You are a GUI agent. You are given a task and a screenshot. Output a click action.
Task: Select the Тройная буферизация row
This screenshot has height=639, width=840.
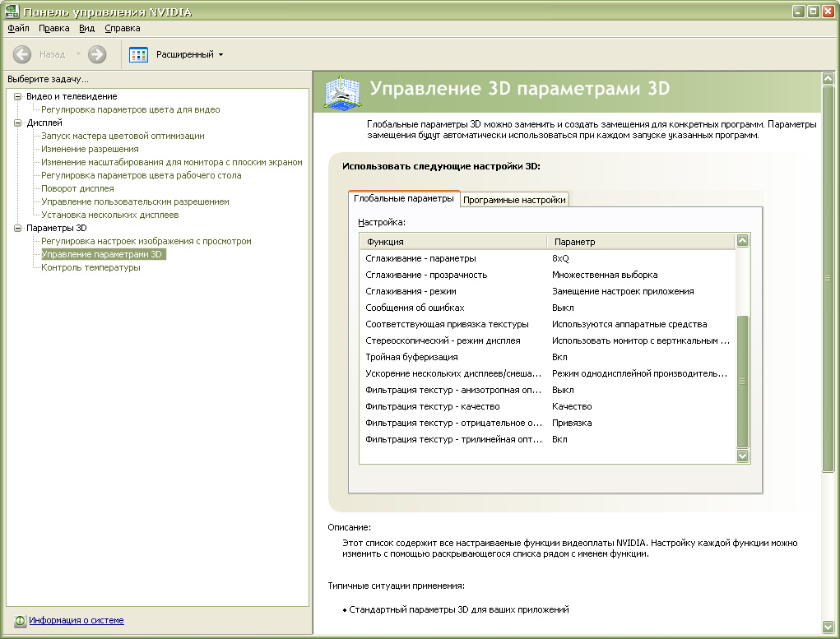(547, 357)
